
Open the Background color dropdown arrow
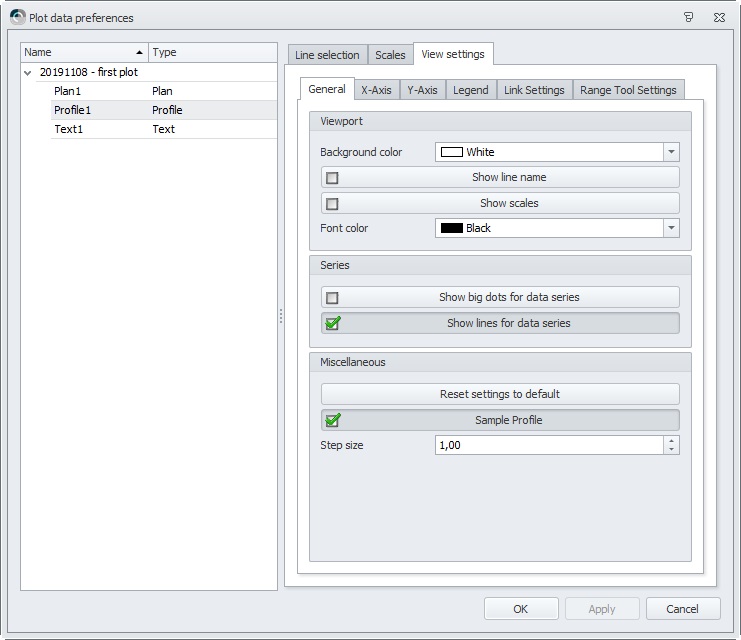671,152
